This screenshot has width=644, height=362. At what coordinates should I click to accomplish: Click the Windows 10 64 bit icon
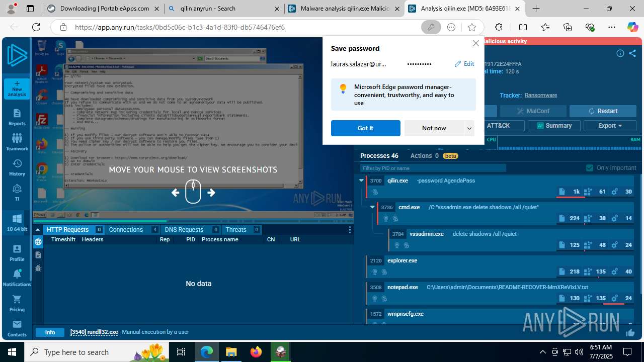[17, 223]
